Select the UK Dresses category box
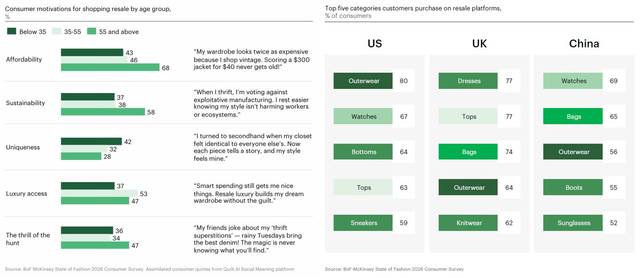Image resolution: width=644 pixels, height=278 pixels. 468,81
